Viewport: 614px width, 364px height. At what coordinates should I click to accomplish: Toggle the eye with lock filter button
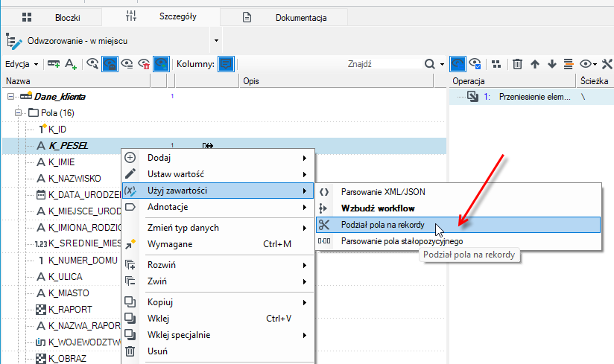click(x=110, y=64)
